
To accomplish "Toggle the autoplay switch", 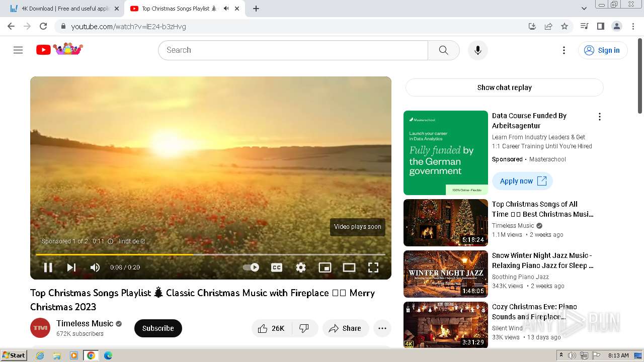I will pos(251,267).
